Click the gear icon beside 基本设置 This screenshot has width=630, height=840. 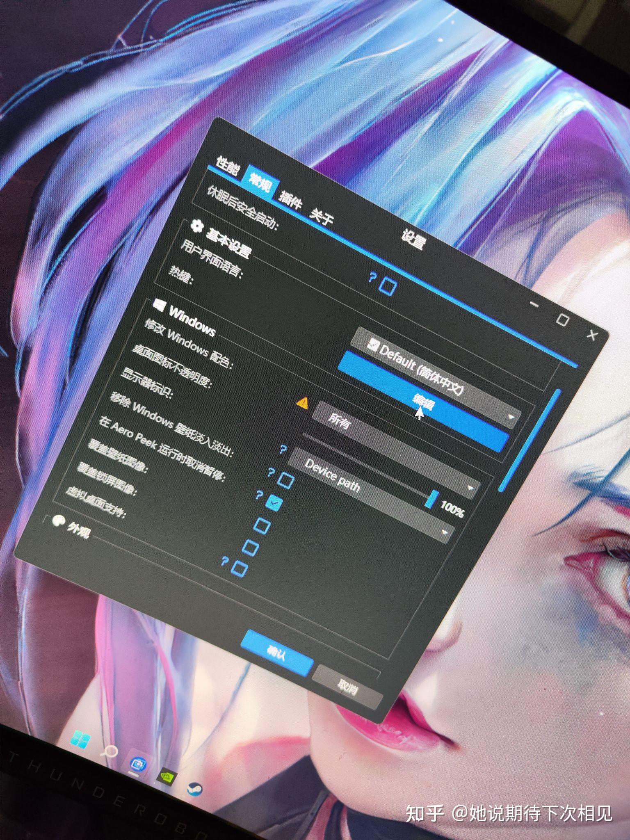(198, 226)
